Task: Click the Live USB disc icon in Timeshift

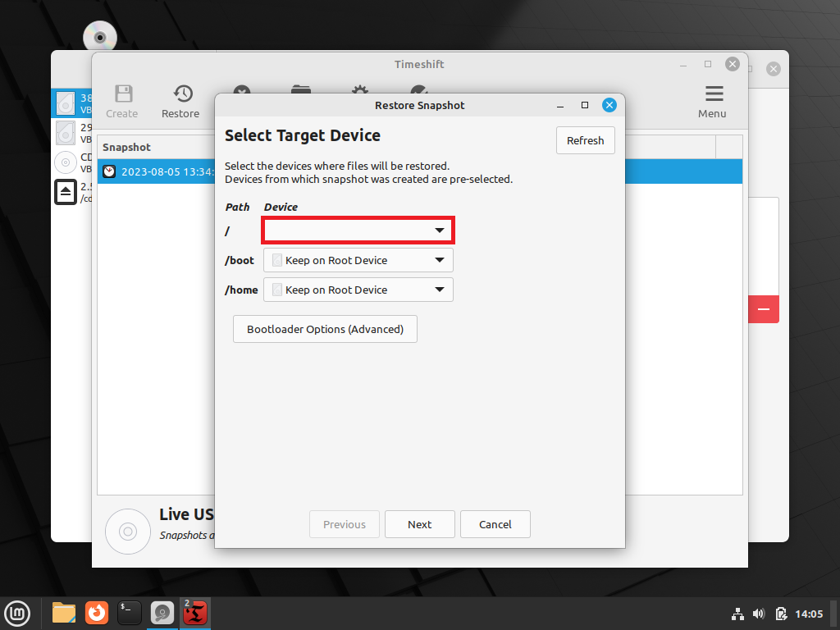Action: point(128,532)
